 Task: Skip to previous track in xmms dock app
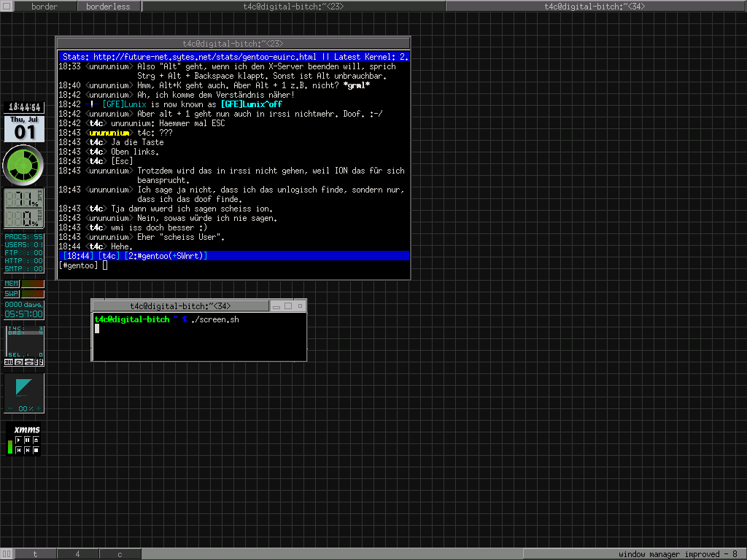point(18,449)
